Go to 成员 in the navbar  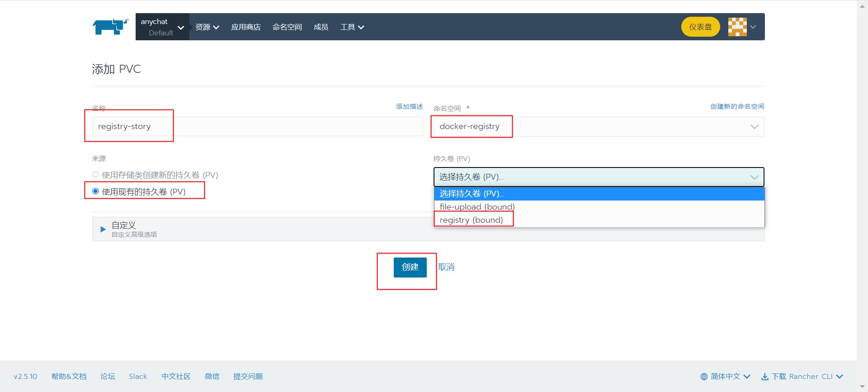click(x=321, y=27)
